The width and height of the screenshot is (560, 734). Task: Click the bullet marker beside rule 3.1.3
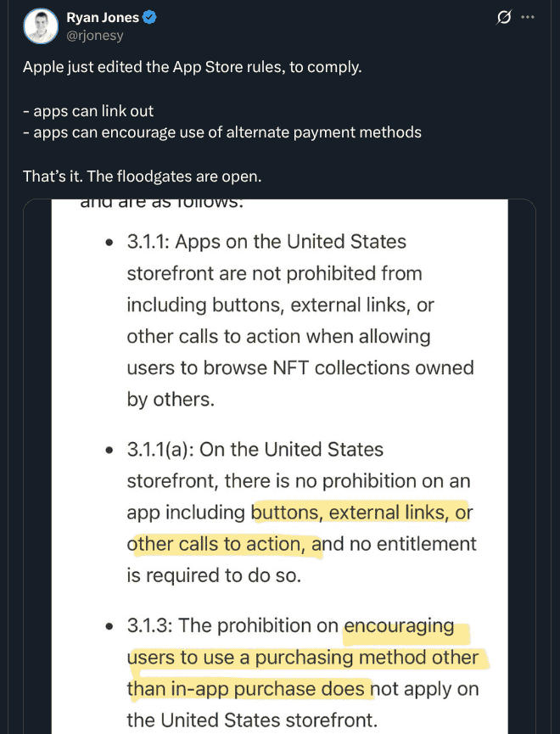click(x=109, y=626)
